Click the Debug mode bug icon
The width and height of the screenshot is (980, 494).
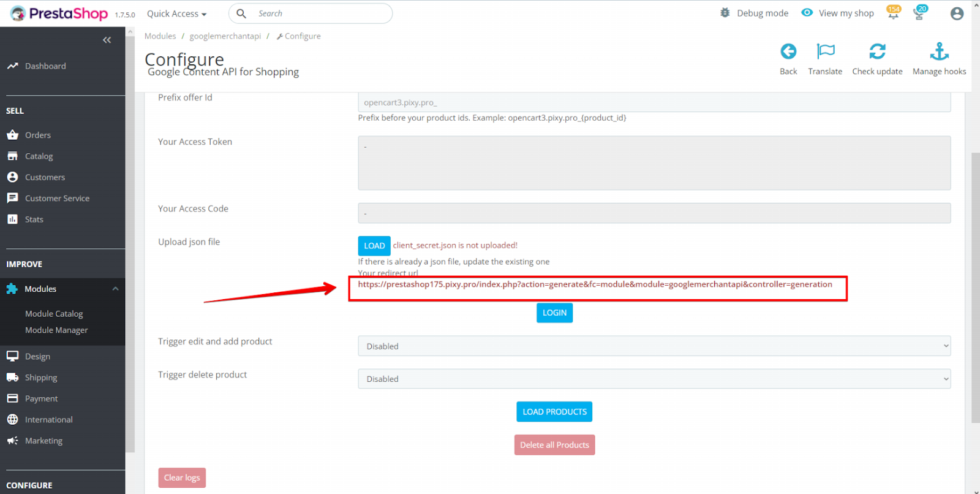tap(725, 13)
